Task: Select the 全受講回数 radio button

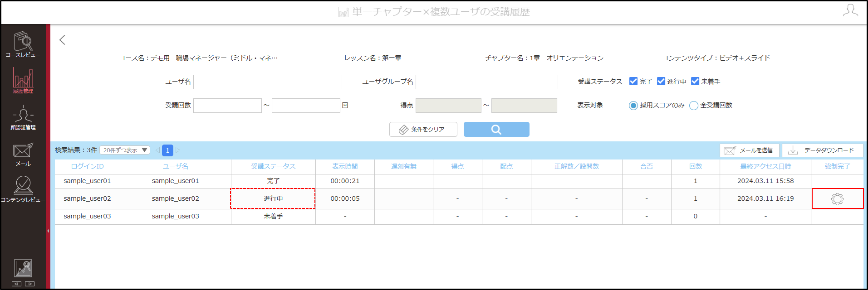Action: pos(693,106)
